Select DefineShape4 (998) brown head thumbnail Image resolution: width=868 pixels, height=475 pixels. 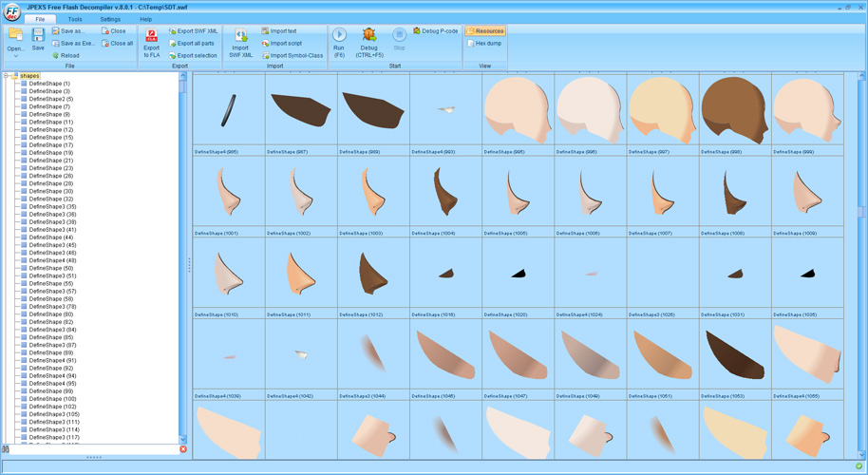tap(734, 110)
